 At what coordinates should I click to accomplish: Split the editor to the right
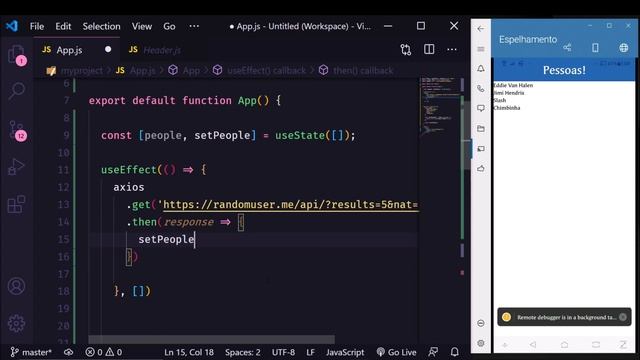(429, 49)
